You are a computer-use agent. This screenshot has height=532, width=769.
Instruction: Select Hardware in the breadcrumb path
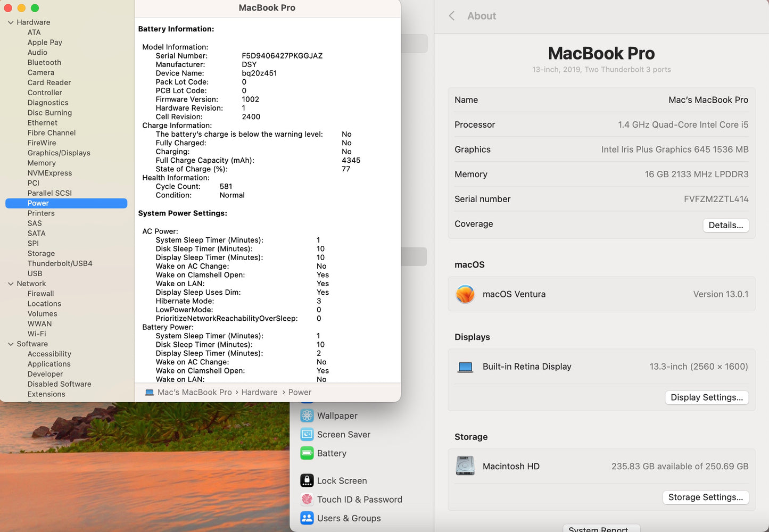pyautogui.click(x=259, y=392)
